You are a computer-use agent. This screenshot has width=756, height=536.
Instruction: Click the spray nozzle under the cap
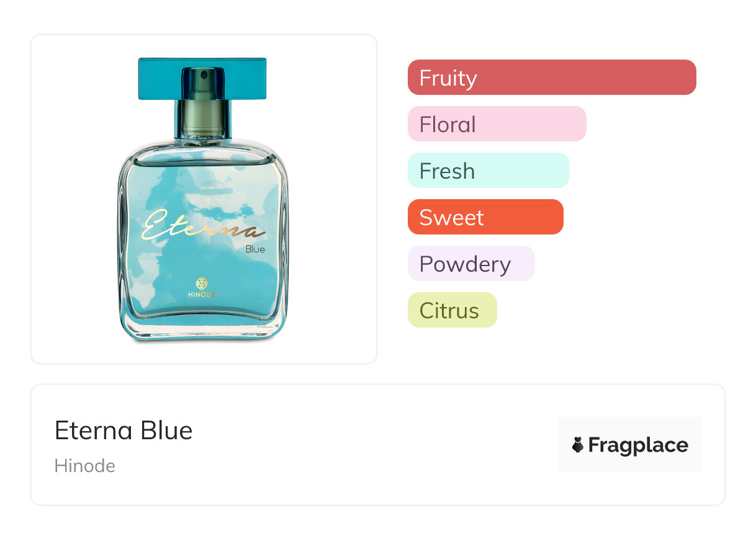point(202,78)
